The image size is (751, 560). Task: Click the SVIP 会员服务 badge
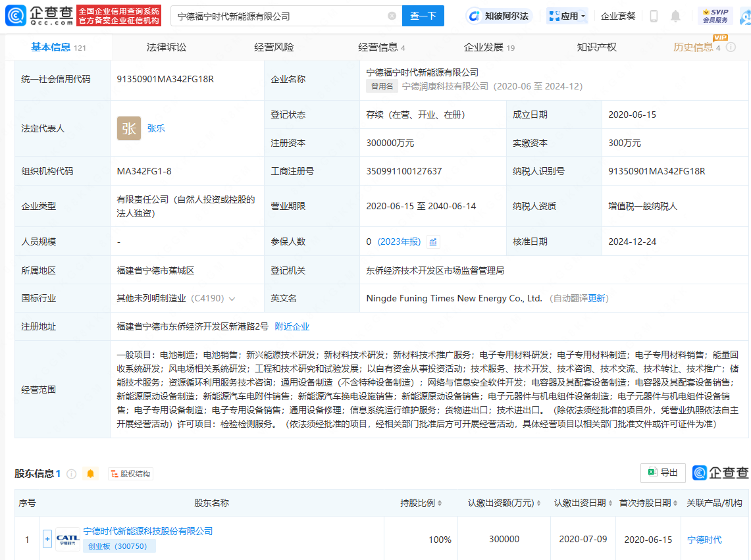click(x=715, y=16)
